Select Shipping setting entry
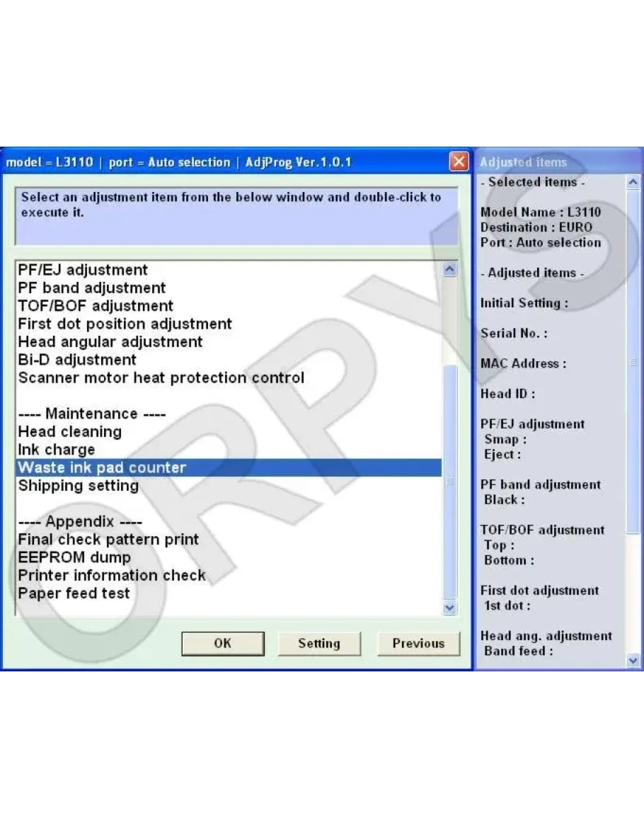This screenshot has width=644, height=818. pyautogui.click(x=79, y=486)
